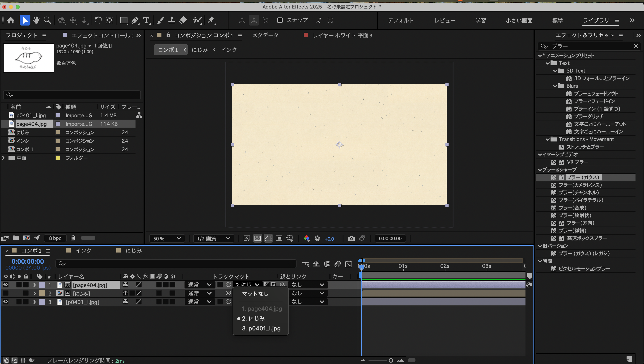Expand the 平面 folder in Project
The image size is (644, 364).
coord(3,158)
